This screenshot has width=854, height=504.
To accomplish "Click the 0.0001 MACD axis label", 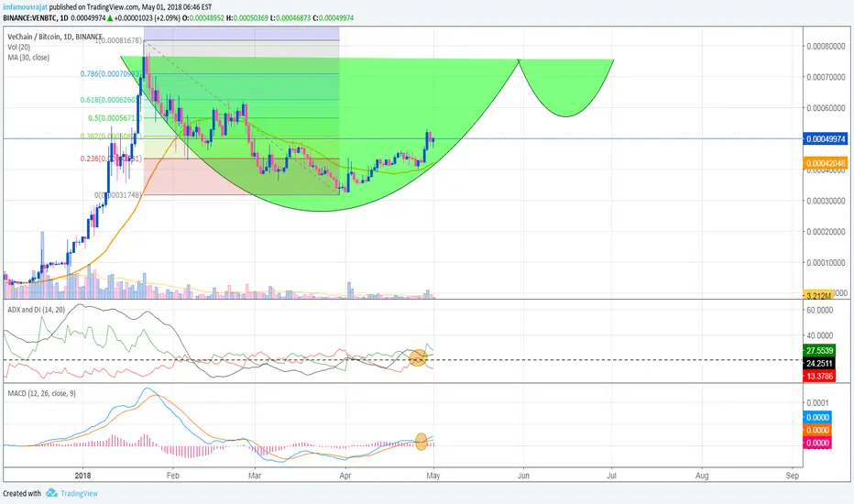I will tap(817, 403).
